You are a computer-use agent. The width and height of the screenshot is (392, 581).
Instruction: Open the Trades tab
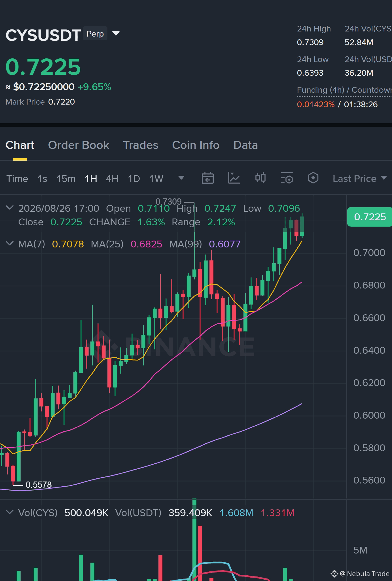[x=141, y=145]
